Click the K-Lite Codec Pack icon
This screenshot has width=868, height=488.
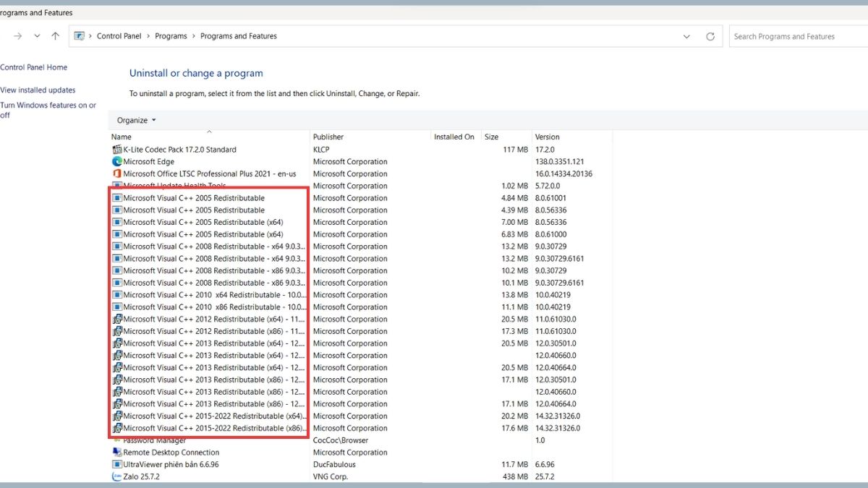coord(117,150)
